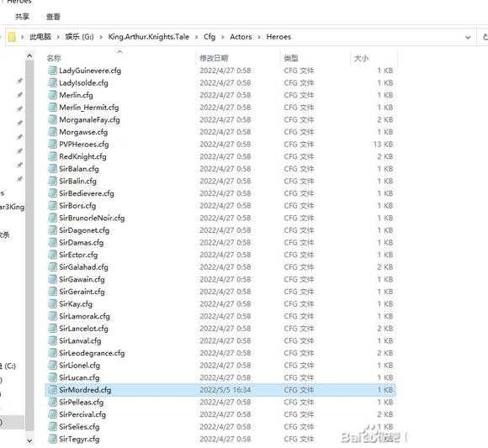
Task: Select the SirTegyr.cfg file icon
Action: 52,439
